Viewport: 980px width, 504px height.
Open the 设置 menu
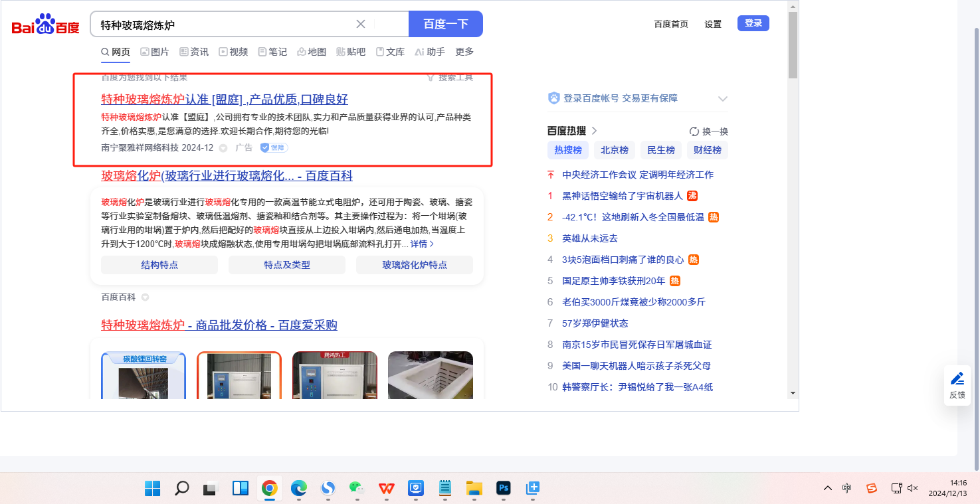click(x=713, y=24)
